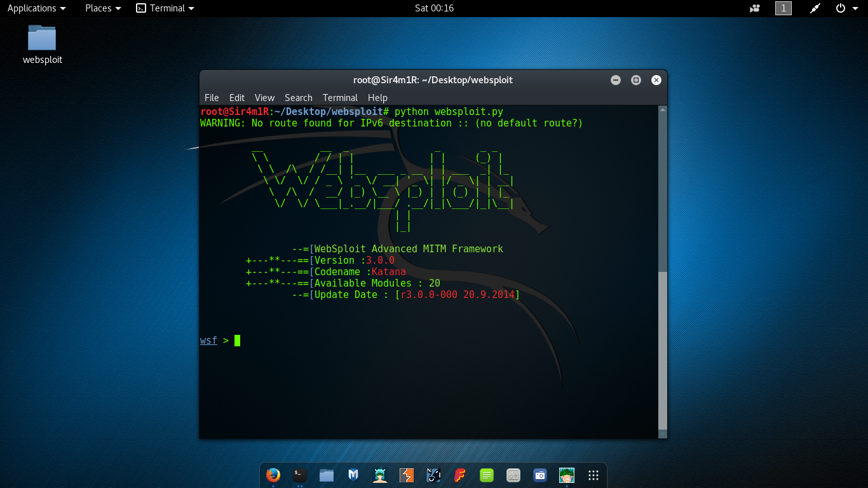Open Burp Suite from the dock
The image size is (868, 488).
(407, 475)
